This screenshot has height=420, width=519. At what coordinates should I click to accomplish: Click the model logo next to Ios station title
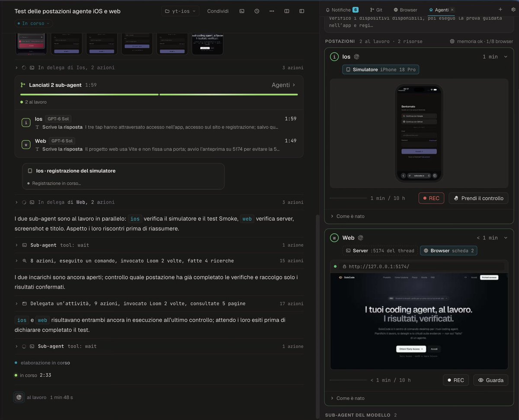click(x=357, y=57)
